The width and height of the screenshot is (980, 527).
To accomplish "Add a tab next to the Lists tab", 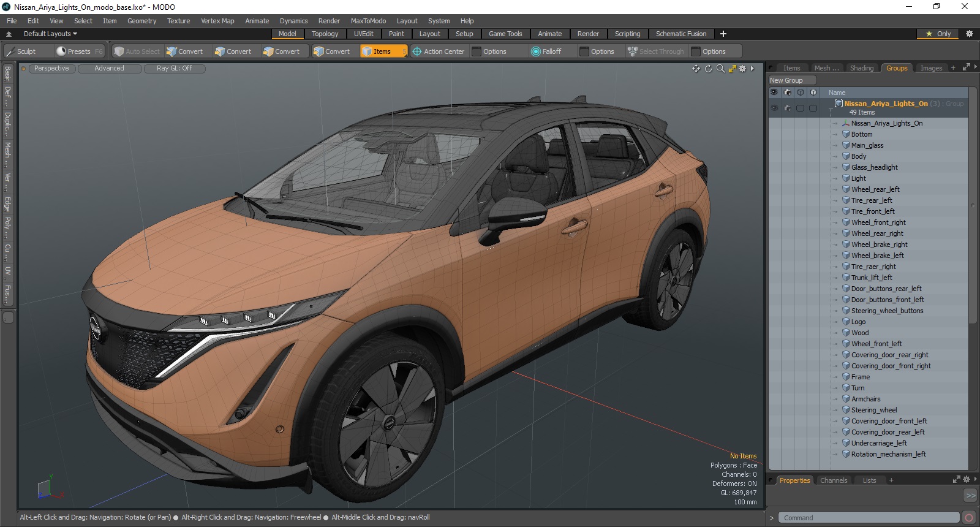I will (891, 480).
